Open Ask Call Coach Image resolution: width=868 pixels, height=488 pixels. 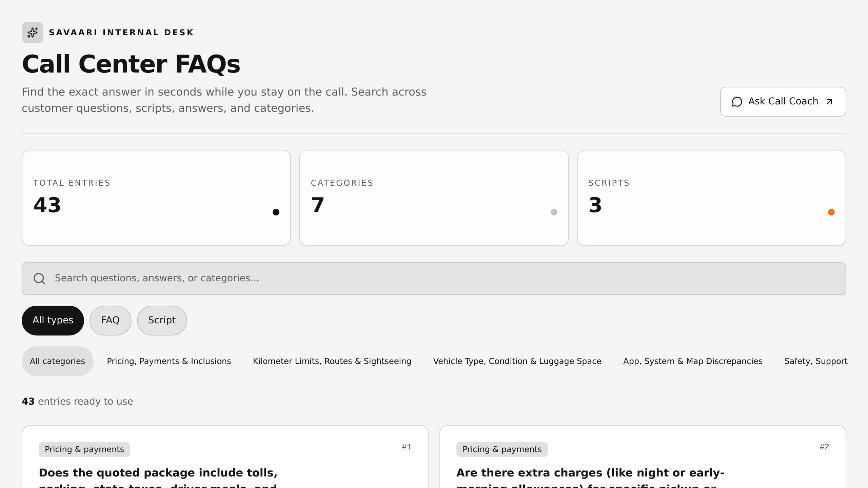coord(783,102)
